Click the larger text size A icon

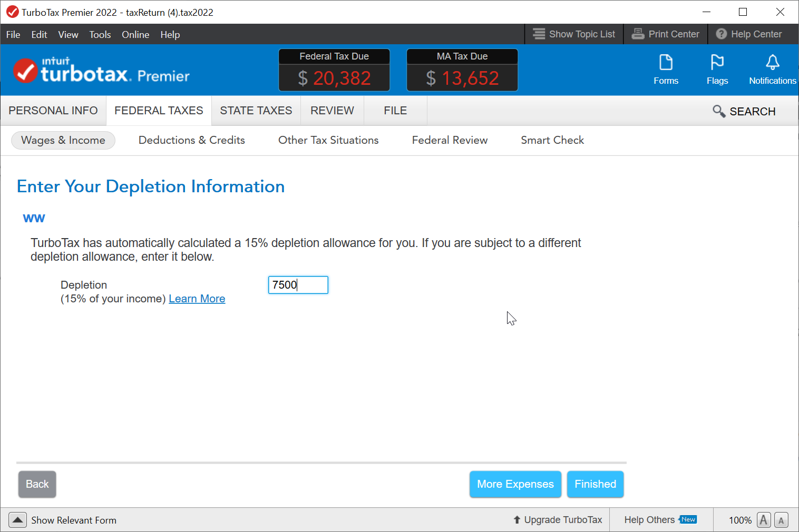pyautogui.click(x=763, y=520)
